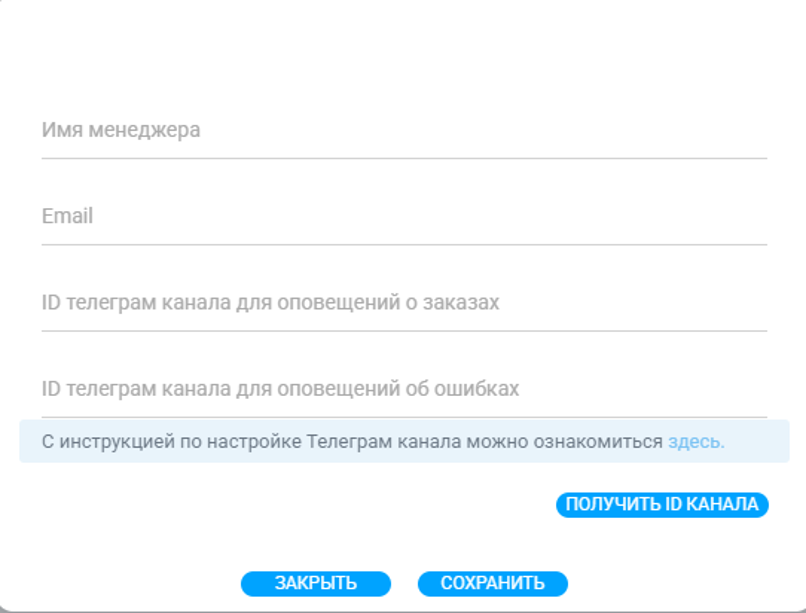Click the rounded blue ID channel button
806x613 pixels.
point(663,505)
